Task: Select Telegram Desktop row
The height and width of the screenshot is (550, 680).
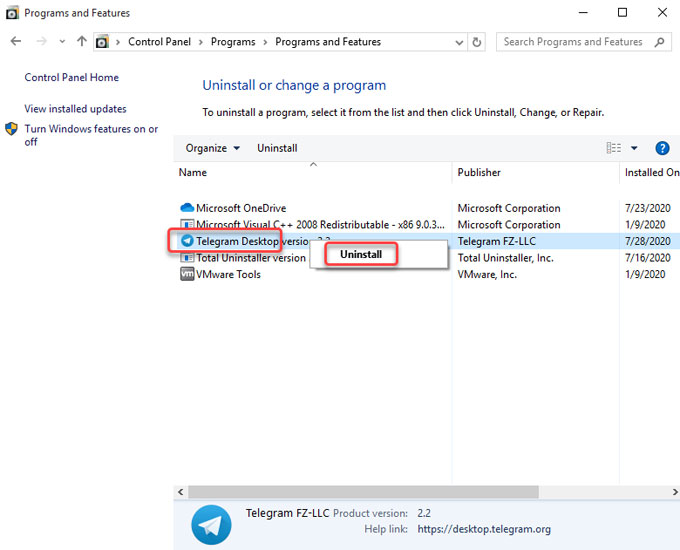Action: point(427,241)
